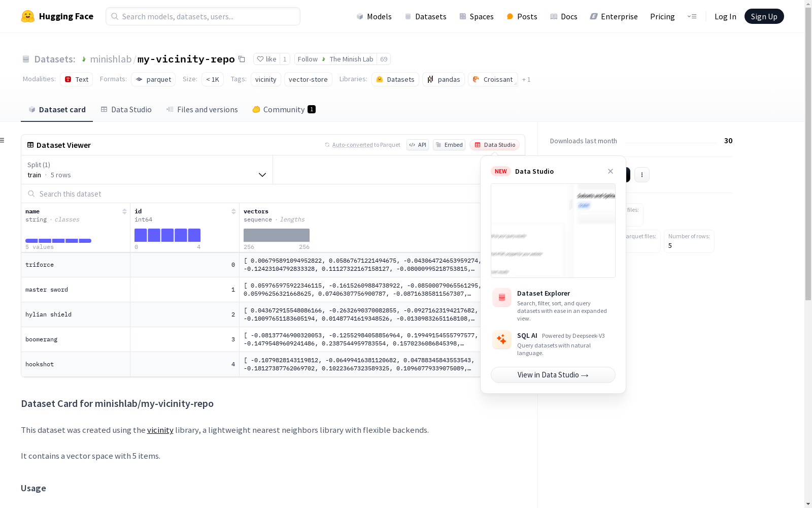Select the hylian shield row name cell

click(x=76, y=314)
